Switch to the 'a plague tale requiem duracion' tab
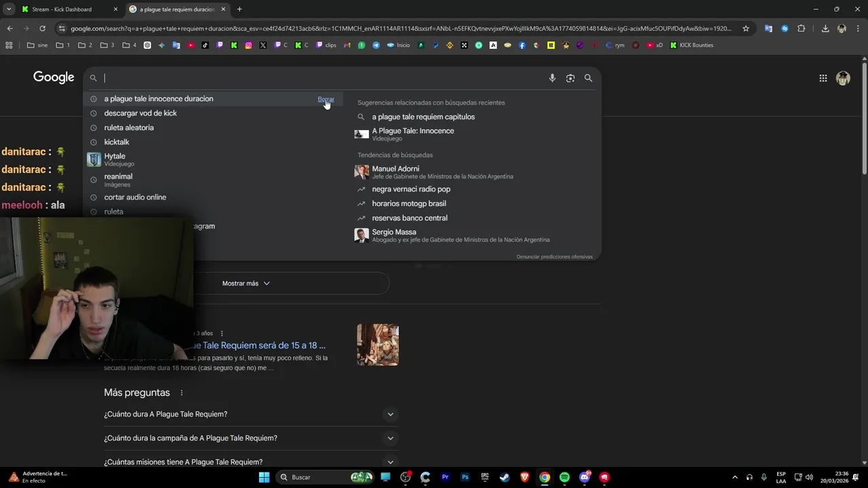This screenshot has height=488, width=868. click(176, 9)
